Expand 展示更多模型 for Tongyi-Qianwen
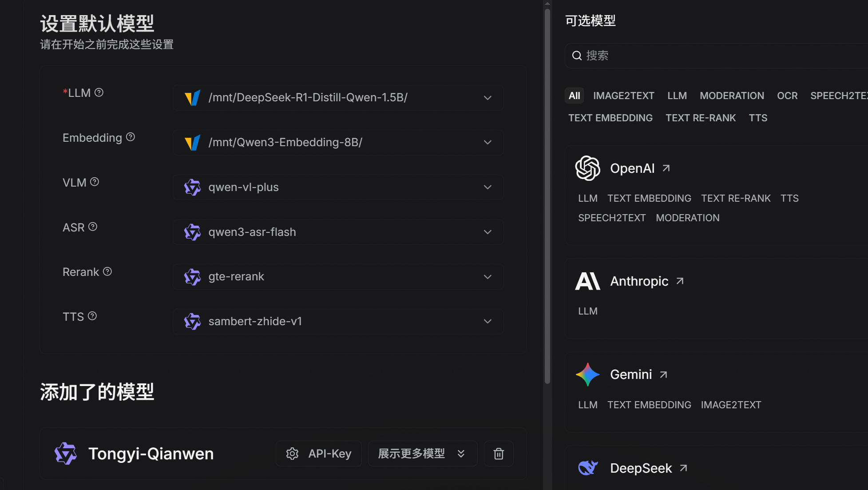868x490 pixels. coord(422,454)
